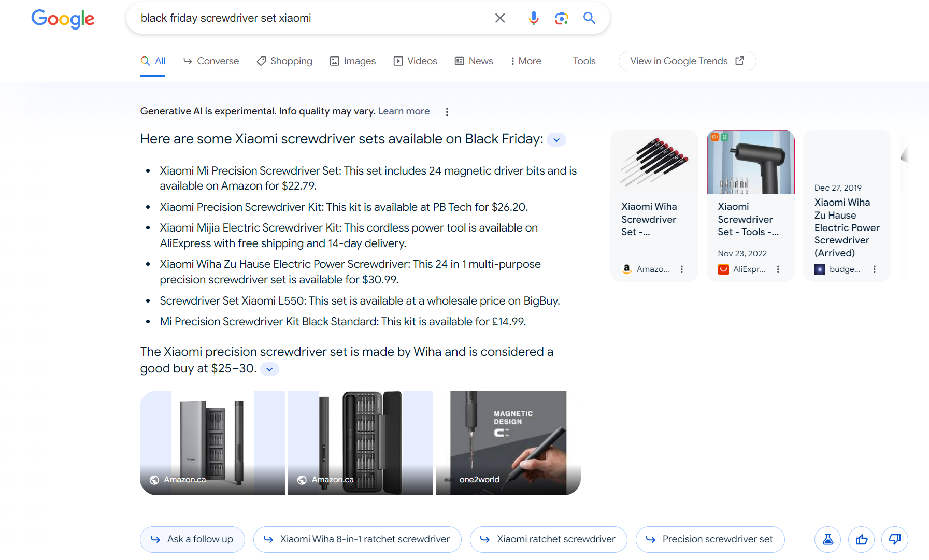This screenshot has width=929, height=560.
Task: Expand the Black Friday heading chevron
Action: pos(556,140)
